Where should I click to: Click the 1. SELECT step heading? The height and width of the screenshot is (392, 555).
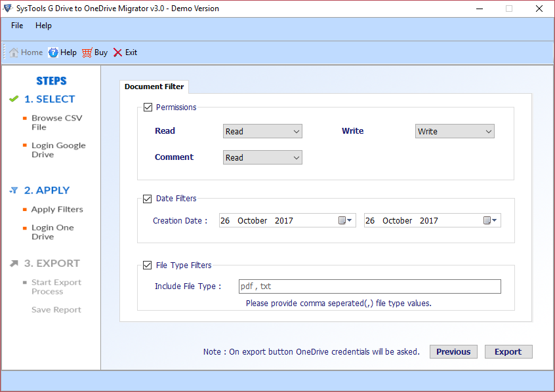tap(50, 99)
